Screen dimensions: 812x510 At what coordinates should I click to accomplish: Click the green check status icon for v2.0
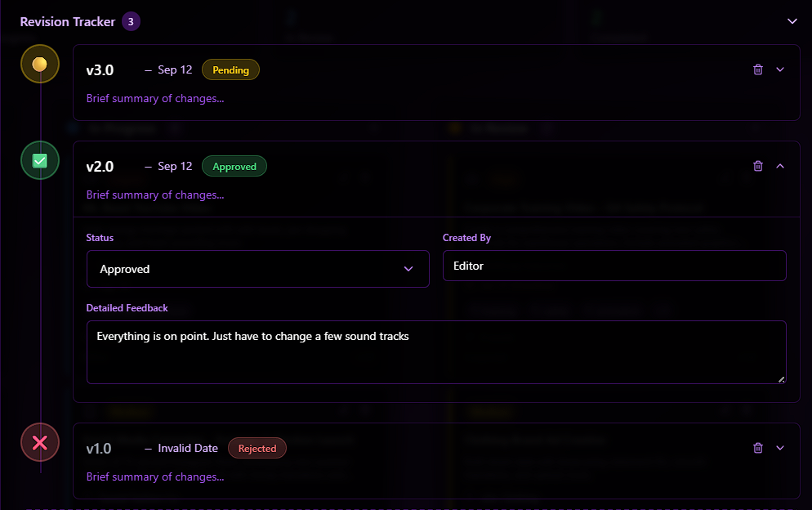[40, 160]
